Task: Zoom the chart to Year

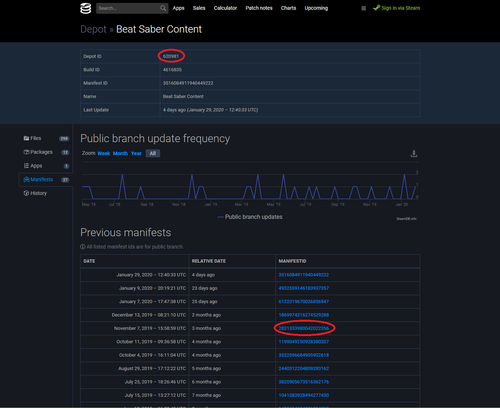Action: pyautogui.click(x=136, y=153)
